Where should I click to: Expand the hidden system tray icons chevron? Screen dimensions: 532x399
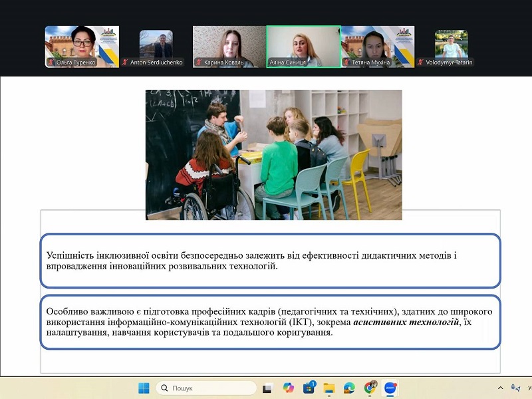(500, 388)
